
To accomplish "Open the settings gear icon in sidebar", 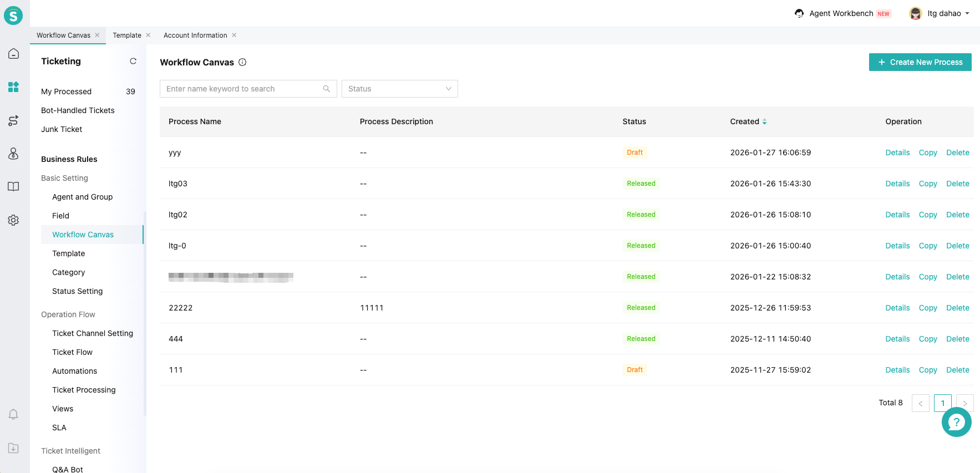I will 13,220.
